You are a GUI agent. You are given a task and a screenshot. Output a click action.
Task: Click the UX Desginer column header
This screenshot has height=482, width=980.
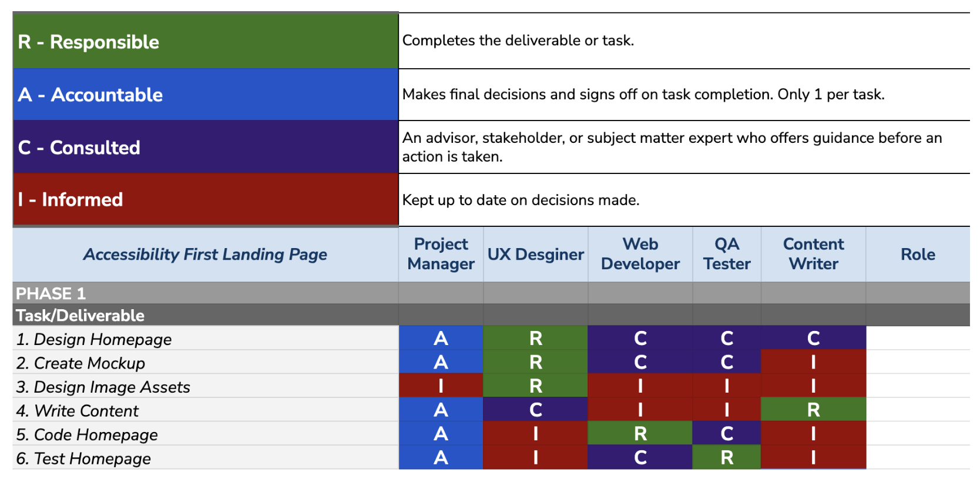535,254
